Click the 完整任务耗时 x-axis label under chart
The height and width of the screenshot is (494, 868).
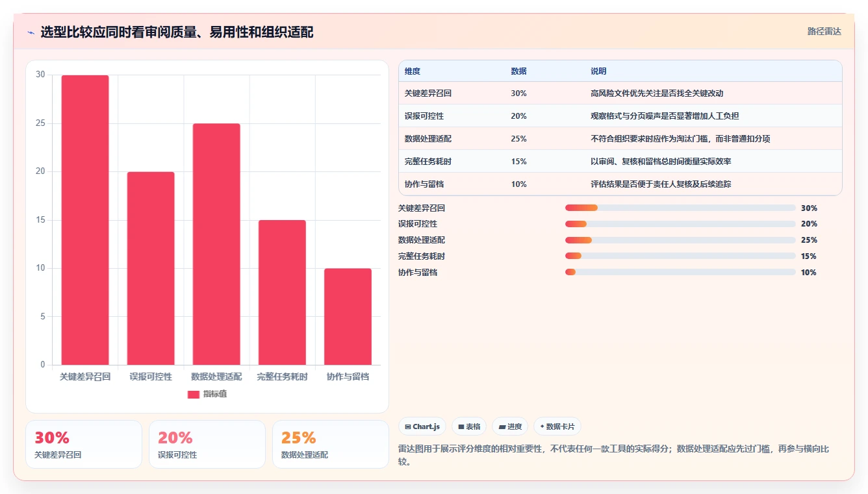pyautogui.click(x=282, y=377)
